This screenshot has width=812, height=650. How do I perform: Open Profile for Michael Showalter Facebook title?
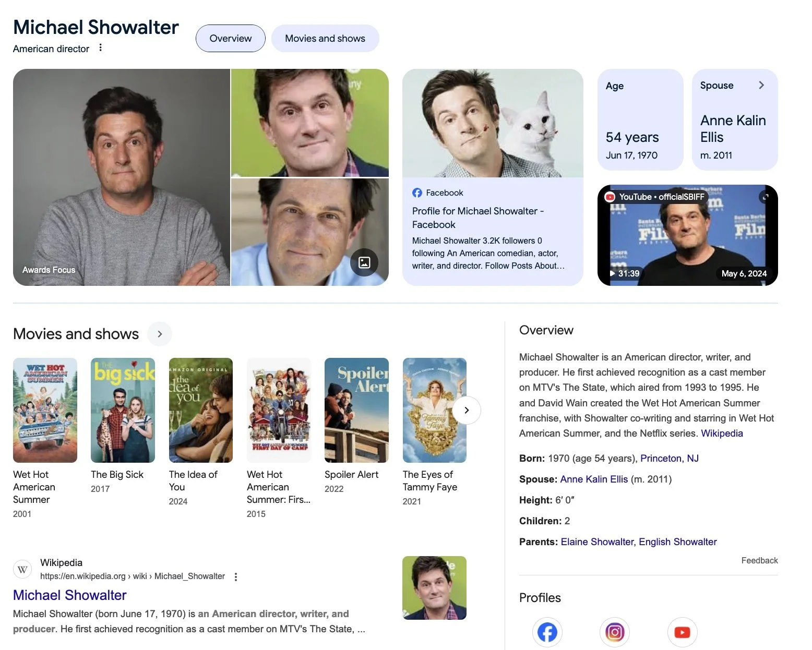click(478, 218)
